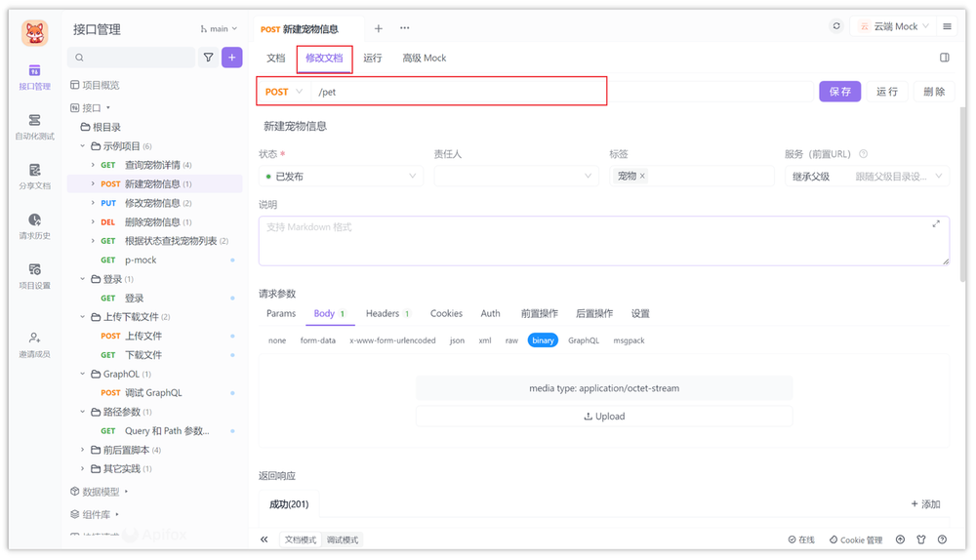Select 删除宠物信息 in the tree
The image size is (976, 560).
(152, 221)
